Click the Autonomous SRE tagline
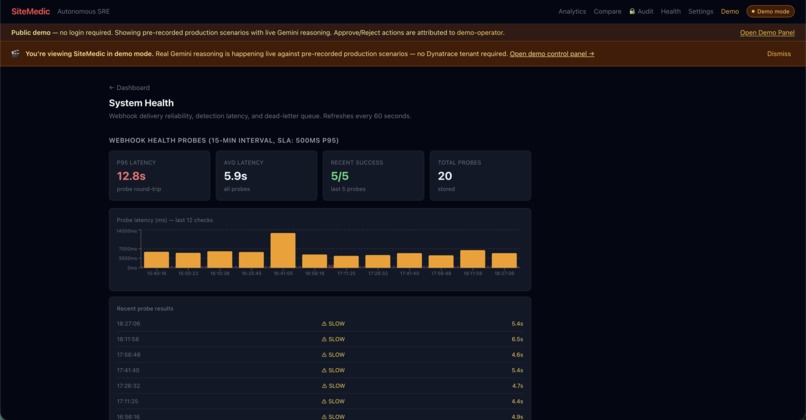This screenshot has height=420, width=806. pos(83,11)
